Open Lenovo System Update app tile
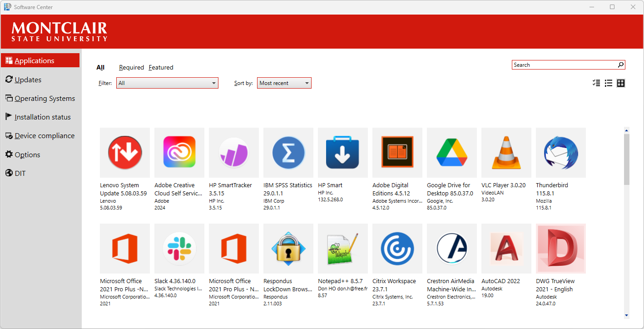 pos(124,153)
